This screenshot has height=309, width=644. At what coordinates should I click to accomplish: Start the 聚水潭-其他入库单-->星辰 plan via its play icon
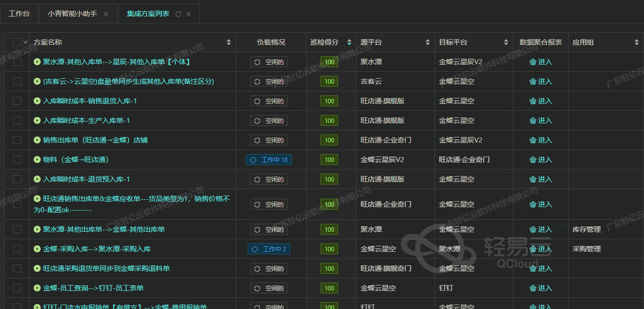click(37, 62)
